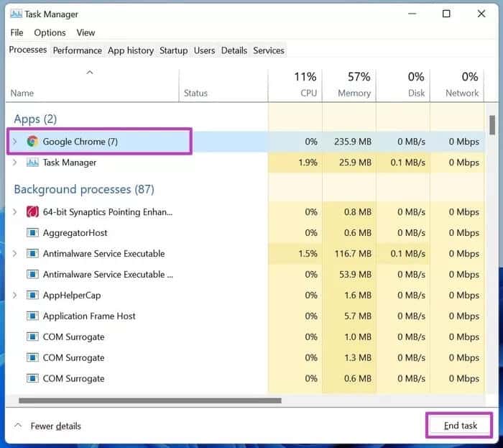Switch to the Processes tab
This screenshot has height=448, width=503.
(x=28, y=50)
